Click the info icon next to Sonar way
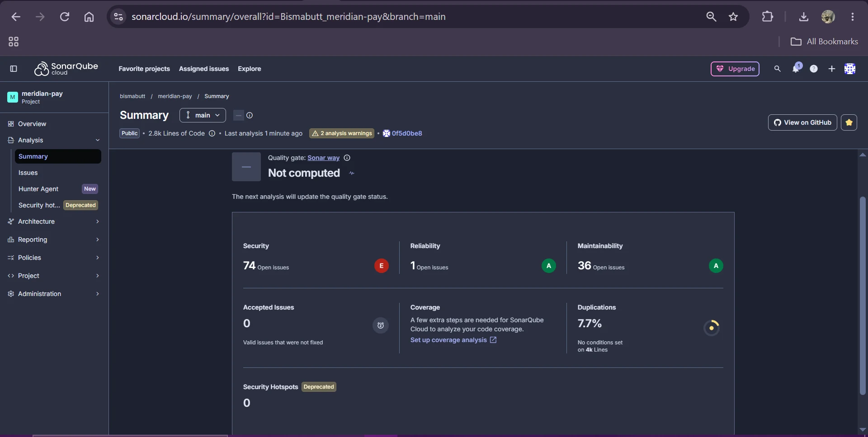This screenshot has width=868, height=437. pos(347,158)
